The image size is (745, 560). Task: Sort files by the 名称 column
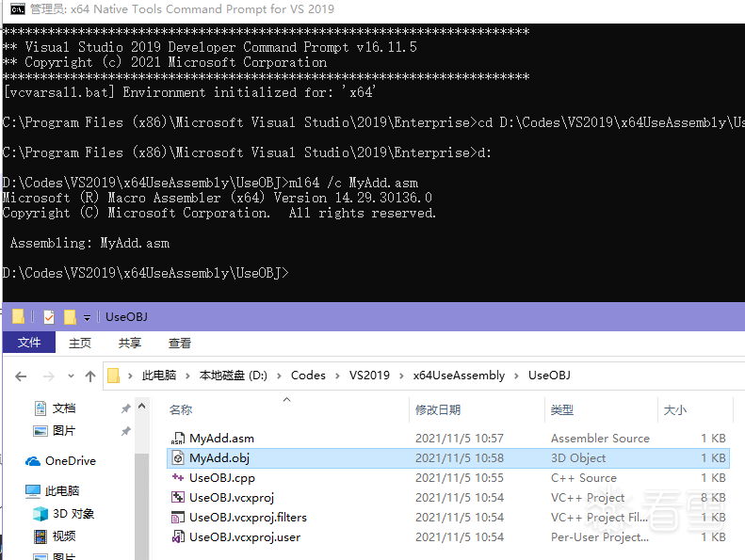point(181,410)
